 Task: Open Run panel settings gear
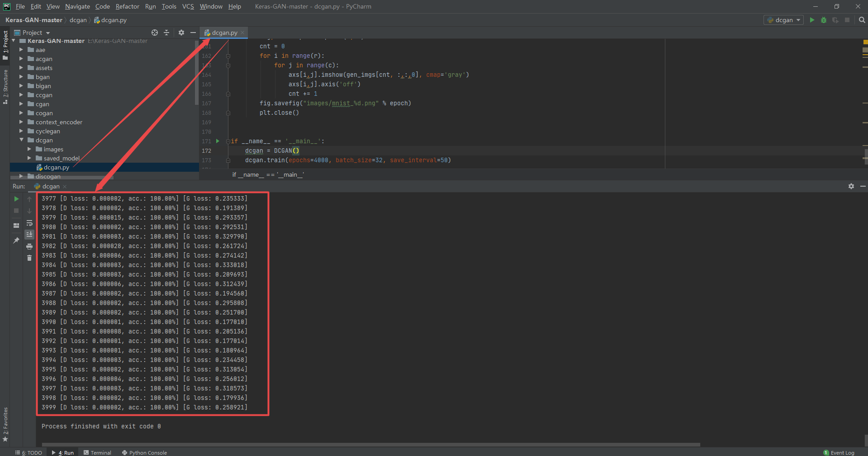tap(851, 186)
